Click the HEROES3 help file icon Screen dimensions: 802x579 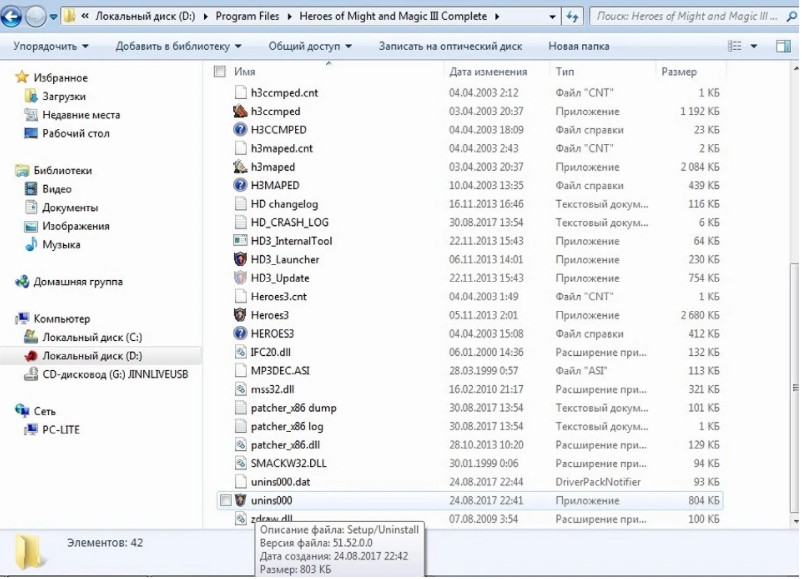point(240,333)
